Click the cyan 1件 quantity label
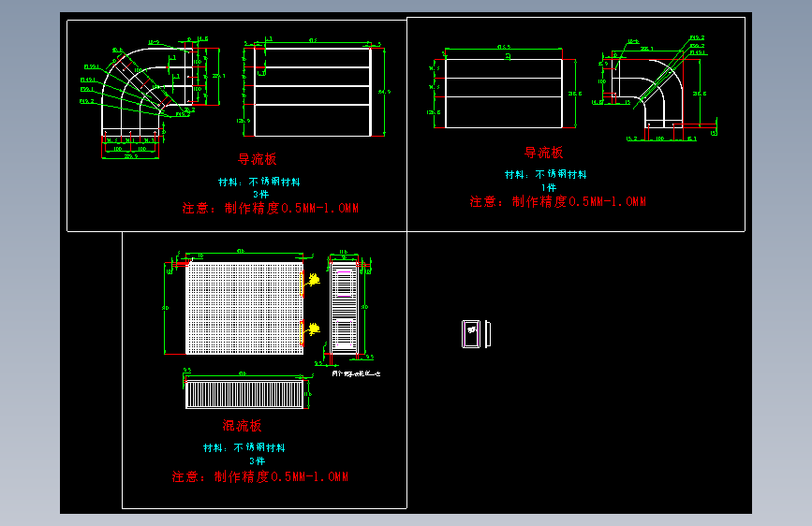Image resolution: width=812 pixels, height=526 pixels. (x=549, y=187)
